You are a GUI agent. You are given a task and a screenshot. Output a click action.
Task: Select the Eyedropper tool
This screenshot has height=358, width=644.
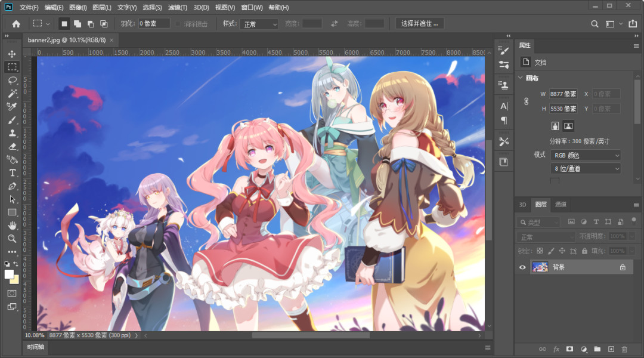coord(12,106)
